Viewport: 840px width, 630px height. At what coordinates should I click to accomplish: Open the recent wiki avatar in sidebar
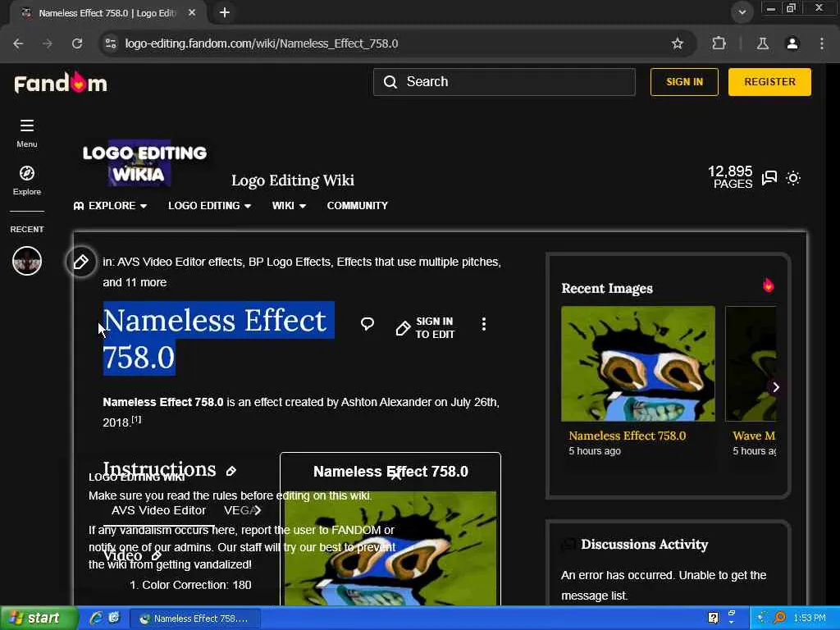pos(27,261)
